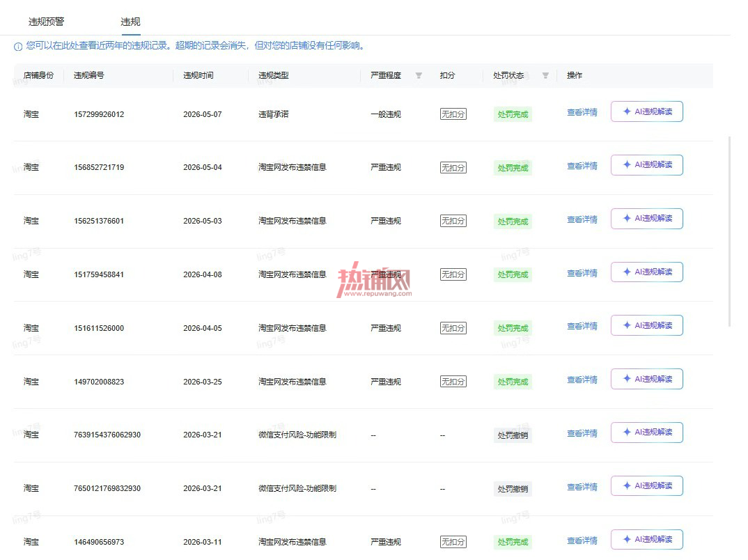The width and height of the screenshot is (748, 560).
Task: Click the 无扣分 tag in the 2026-05-07 row
Action: (453, 114)
